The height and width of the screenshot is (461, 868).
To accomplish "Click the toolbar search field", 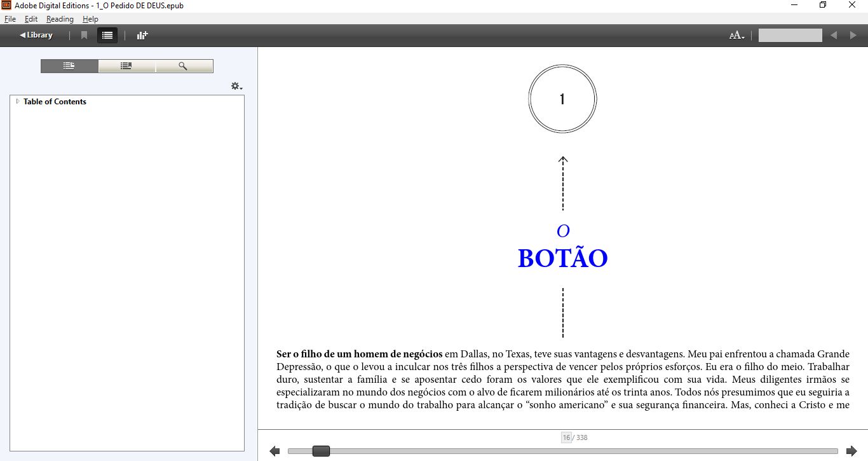I will tap(790, 36).
